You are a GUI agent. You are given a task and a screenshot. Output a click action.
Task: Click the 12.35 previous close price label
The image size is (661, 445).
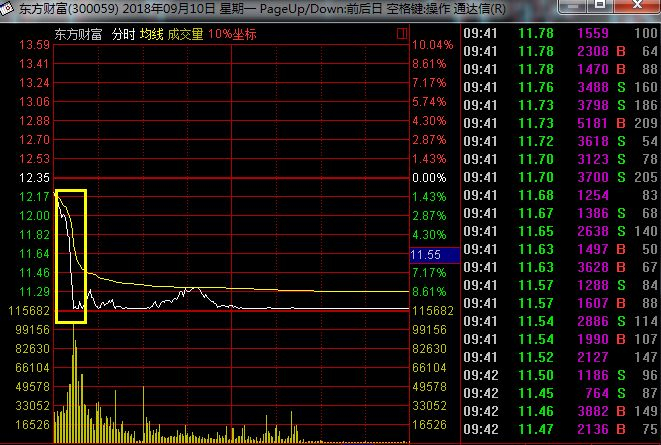34,178
